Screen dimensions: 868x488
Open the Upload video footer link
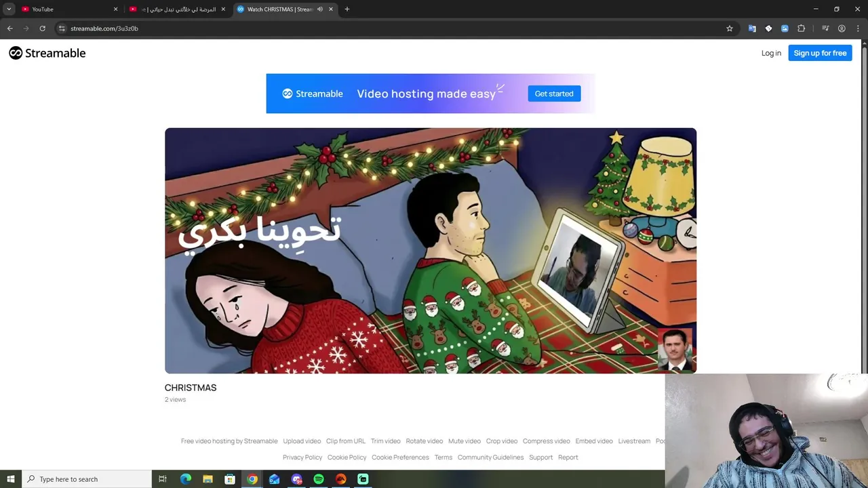pyautogui.click(x=302, y=441)
